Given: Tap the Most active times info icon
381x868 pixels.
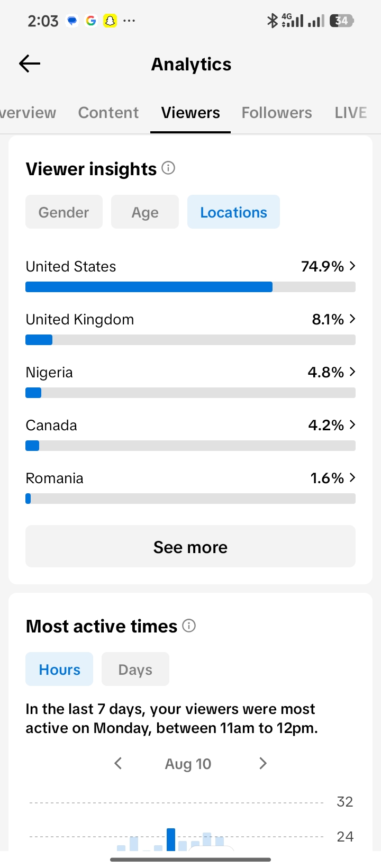Looking at the screenshot, I should click(189, 626).
